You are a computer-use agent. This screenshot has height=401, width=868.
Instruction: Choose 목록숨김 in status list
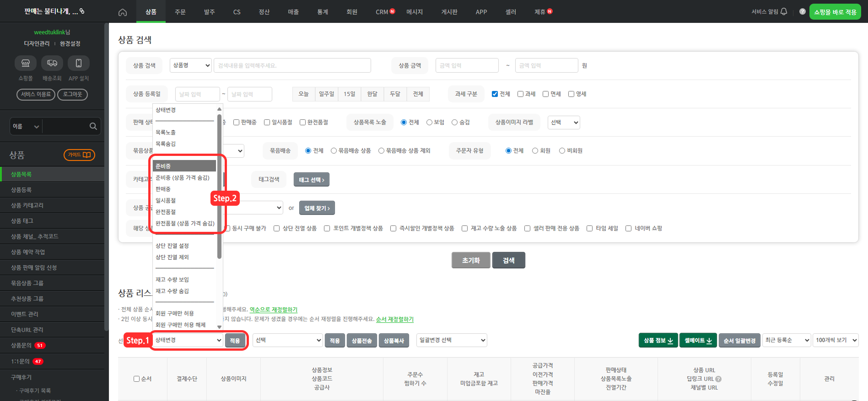(184, 144)
